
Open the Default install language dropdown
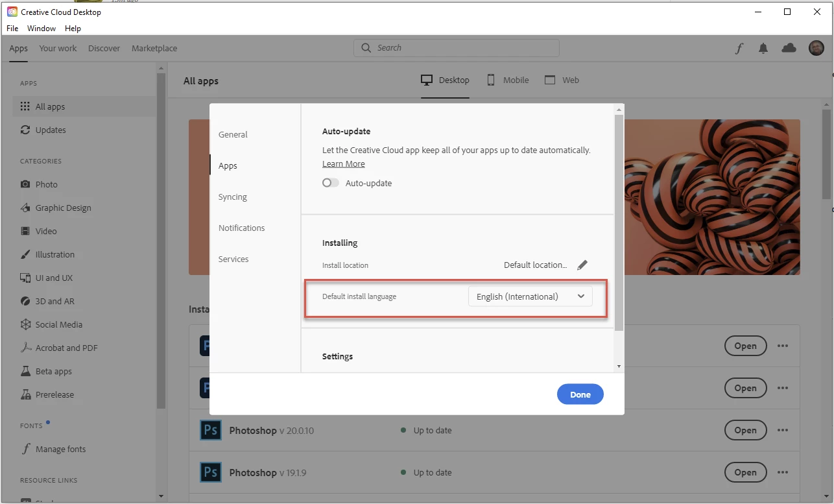[x=530, y=296]
